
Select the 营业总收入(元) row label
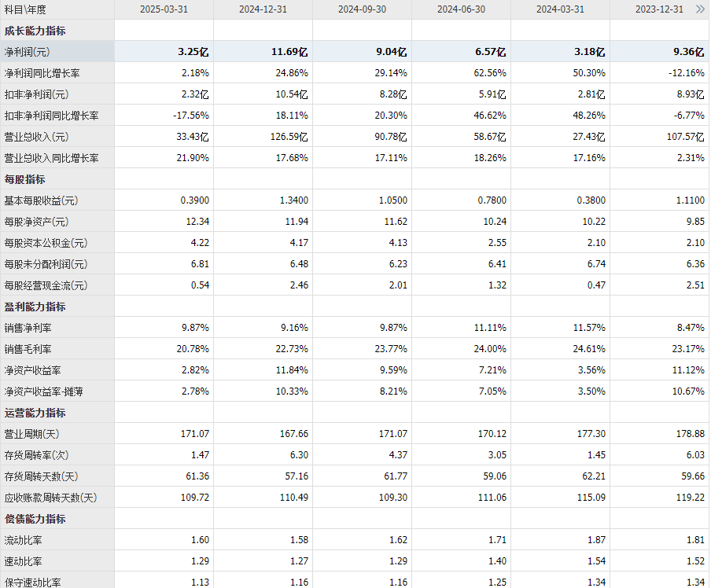coord(36,137)
